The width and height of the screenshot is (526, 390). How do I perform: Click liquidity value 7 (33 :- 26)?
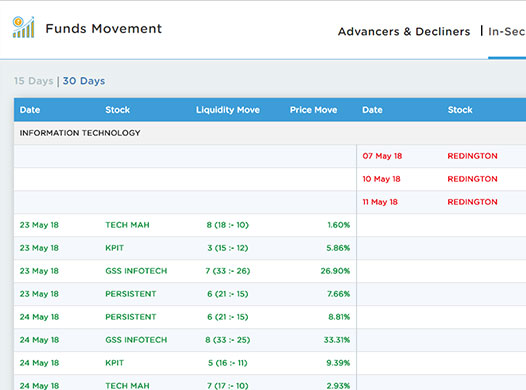click(x=228, y=271)
